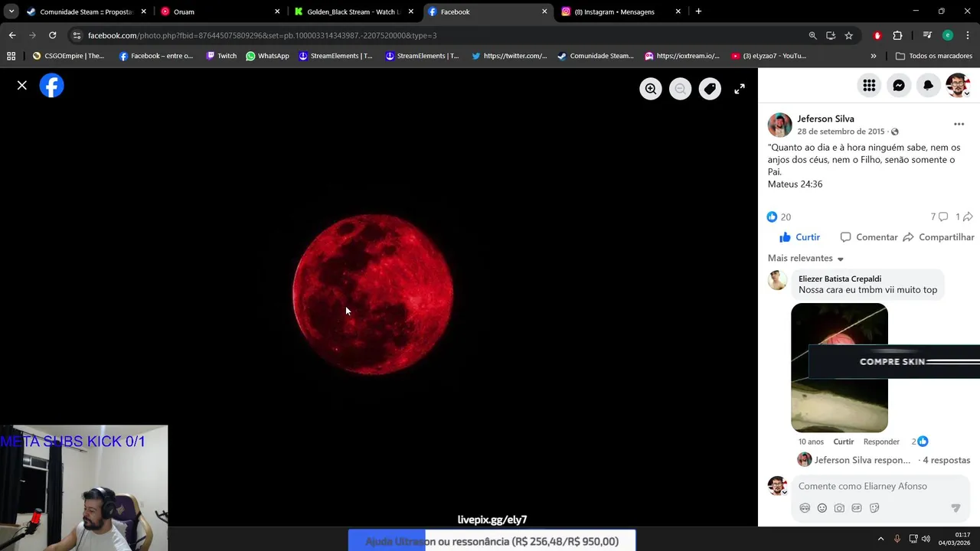This screenshot has width=980, height=551.
Task: Open the twitter.com bookmark
Action: click(x=509, y=56)
